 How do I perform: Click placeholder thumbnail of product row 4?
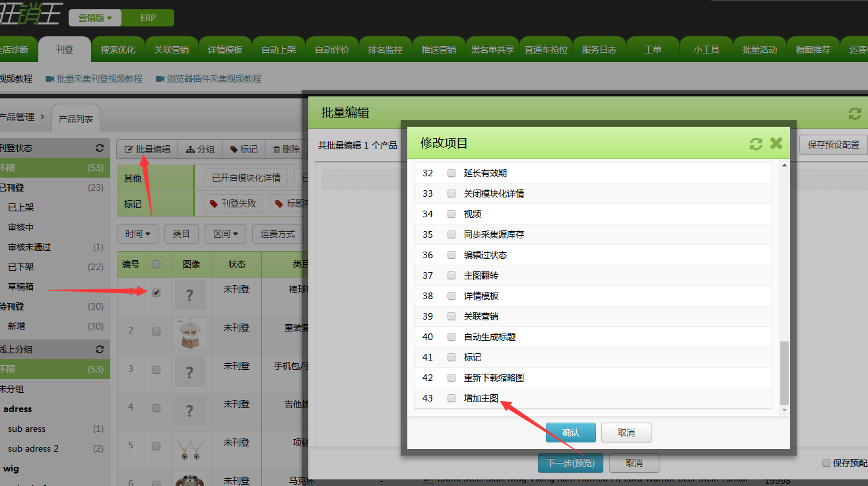(190, 410)
